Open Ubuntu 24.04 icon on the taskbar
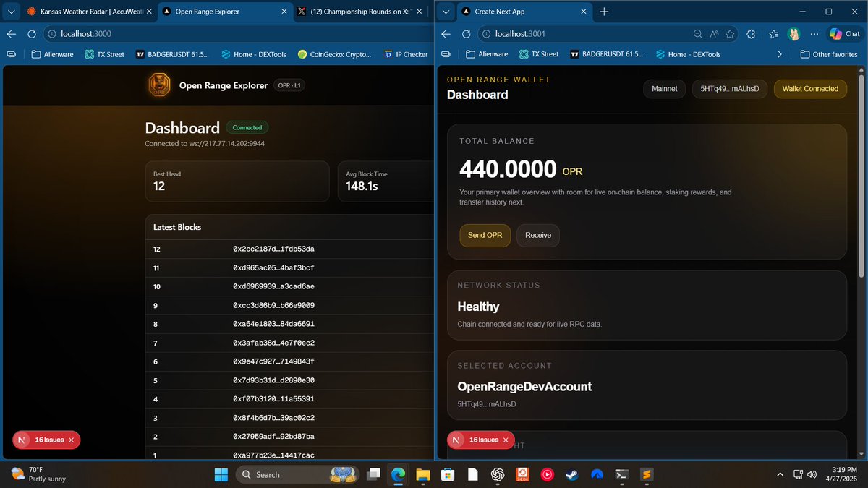This screenshot has width=868, height=488. [x=522, y=474]
